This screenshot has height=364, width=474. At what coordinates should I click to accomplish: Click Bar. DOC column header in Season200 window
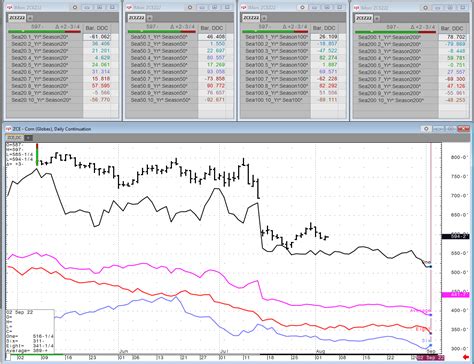452,28
